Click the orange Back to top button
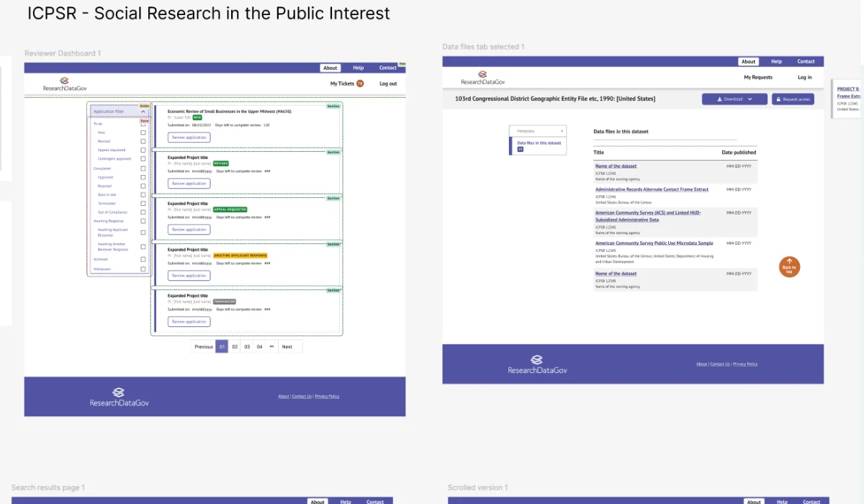864x504 pixels. point(789,266)
